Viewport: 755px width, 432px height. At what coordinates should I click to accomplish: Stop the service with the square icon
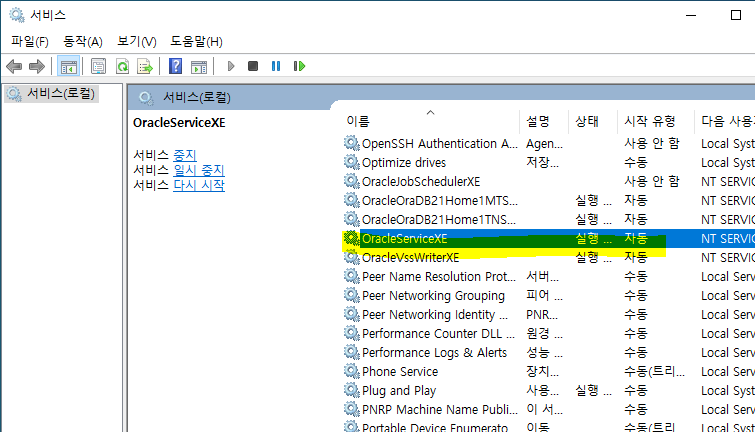[x=253, y=66]
